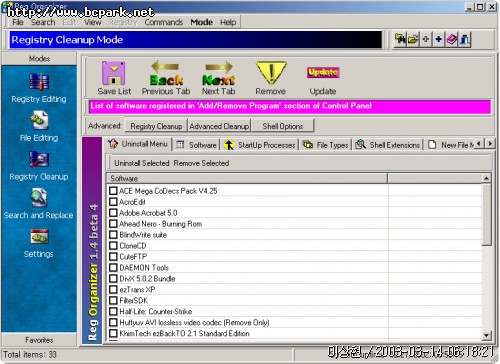The width and height of the screenshot is (500, 364).
Task: Click the pink book help icon
Action: pos(452,40)
